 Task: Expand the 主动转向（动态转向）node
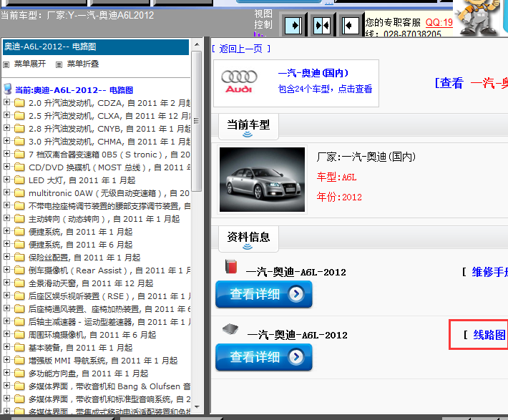(6, 218)
